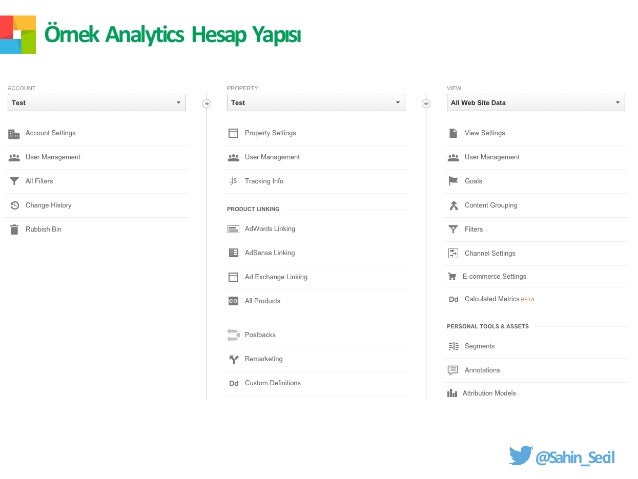
Task: Click the E-commerce Settings cart icon
Action: point(452,277)
